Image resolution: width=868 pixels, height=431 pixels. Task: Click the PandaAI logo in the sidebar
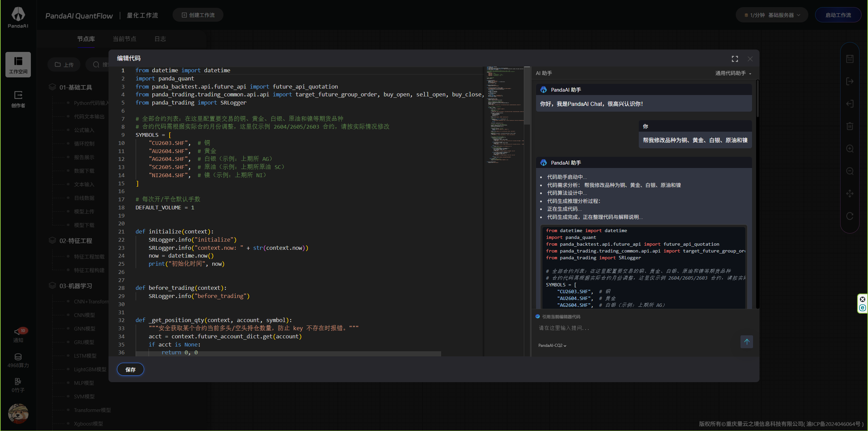[18, 17]
